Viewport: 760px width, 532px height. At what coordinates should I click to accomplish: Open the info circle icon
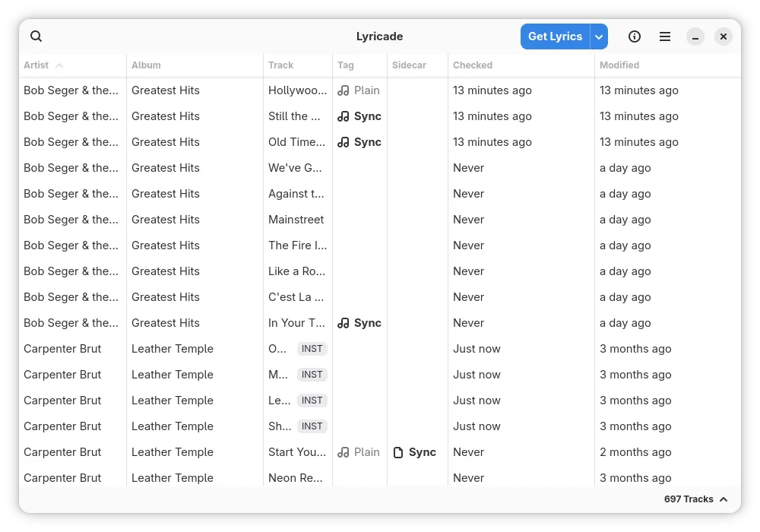634,36
